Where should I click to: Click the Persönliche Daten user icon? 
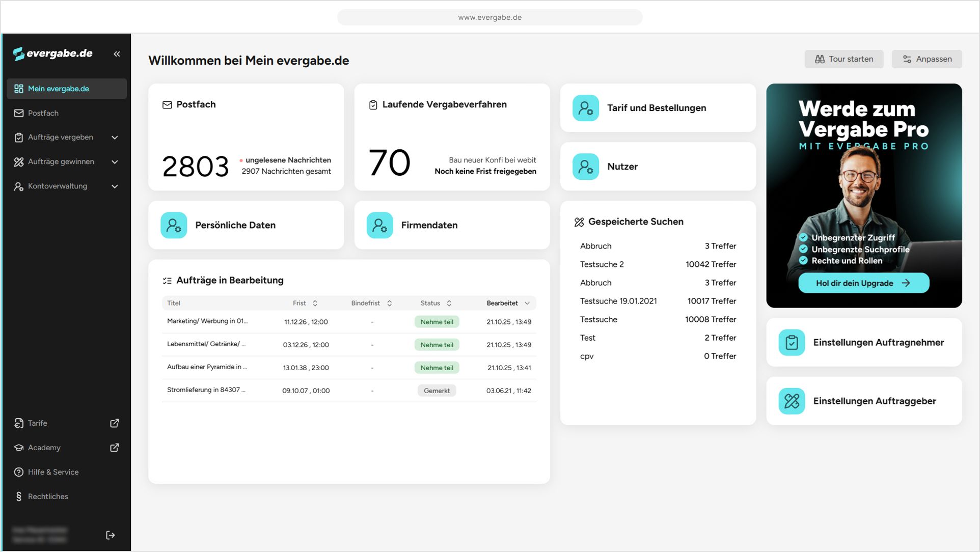[x=174, y=225]
